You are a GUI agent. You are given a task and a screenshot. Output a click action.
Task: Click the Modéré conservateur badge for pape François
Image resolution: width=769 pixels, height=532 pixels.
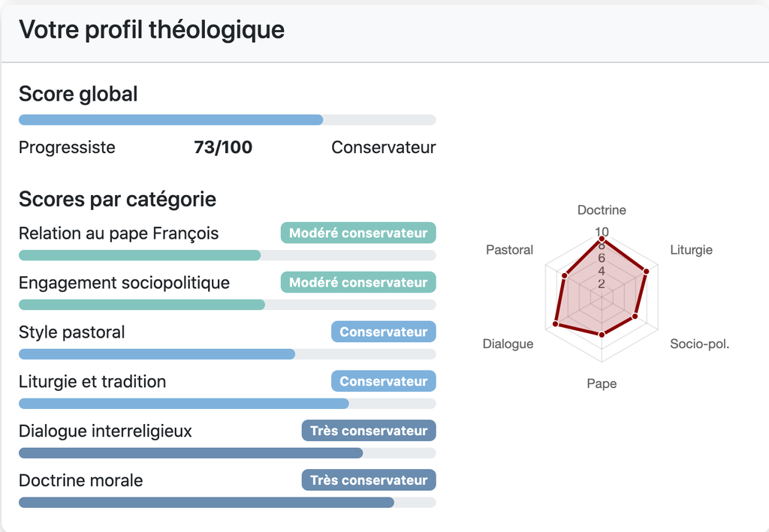[x=358, y=233]
